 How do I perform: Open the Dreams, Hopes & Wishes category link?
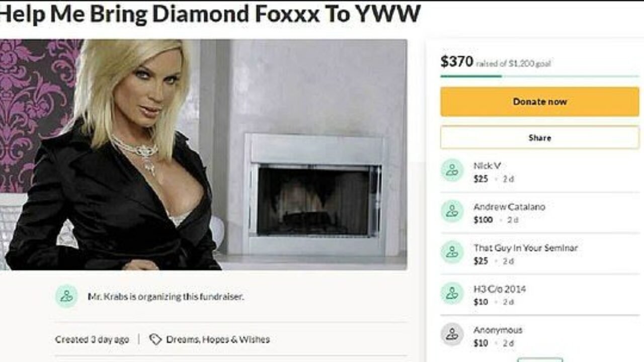point(218,339)
